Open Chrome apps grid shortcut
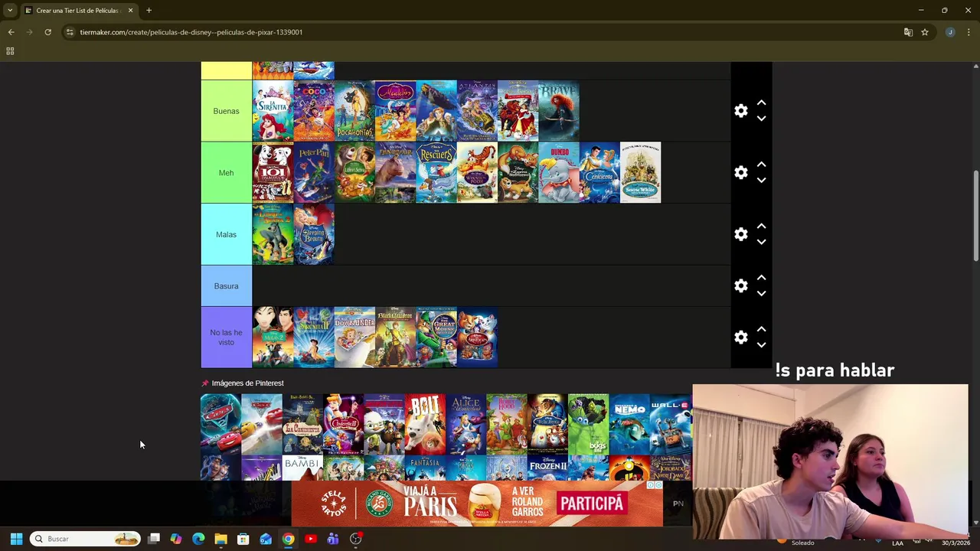980x551 pixels. [10, 51]
